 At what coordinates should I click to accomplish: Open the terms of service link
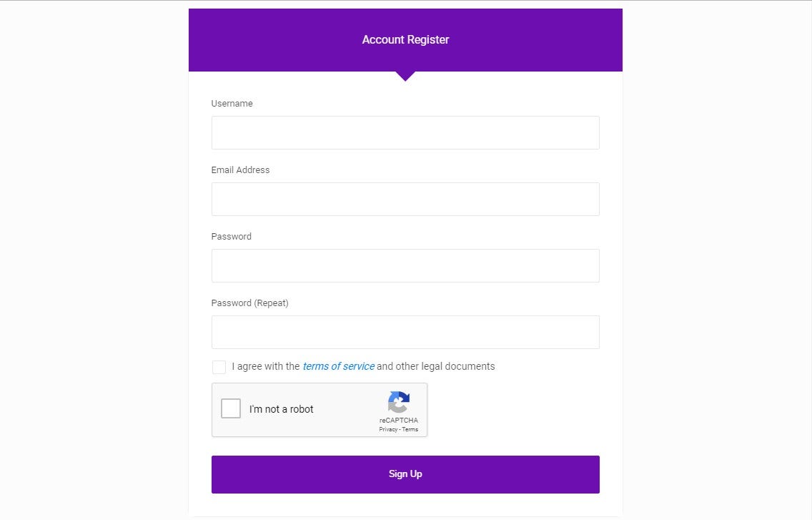coord(338,366)
